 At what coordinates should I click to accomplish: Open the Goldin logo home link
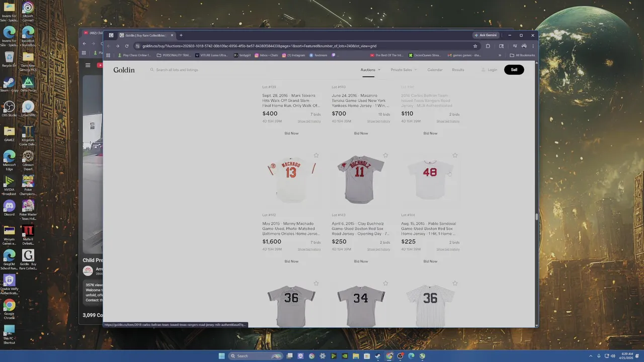pos(124,70)
